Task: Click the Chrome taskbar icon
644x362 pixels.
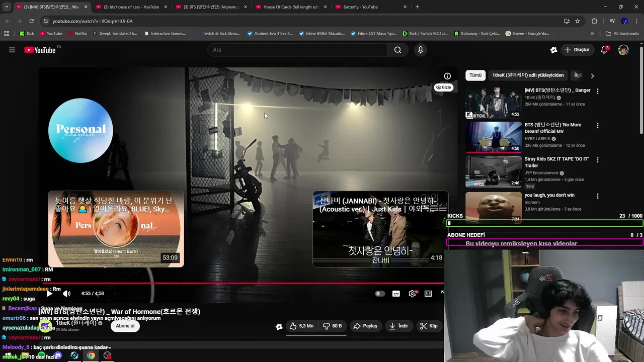Action: (91, 355)
